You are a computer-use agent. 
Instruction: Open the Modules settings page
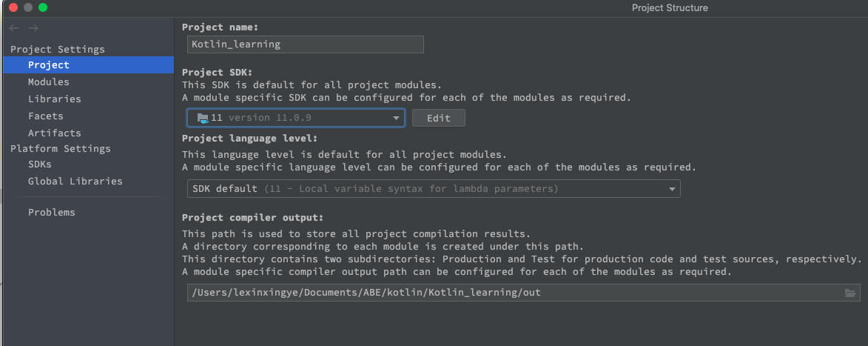pos(49,82)
